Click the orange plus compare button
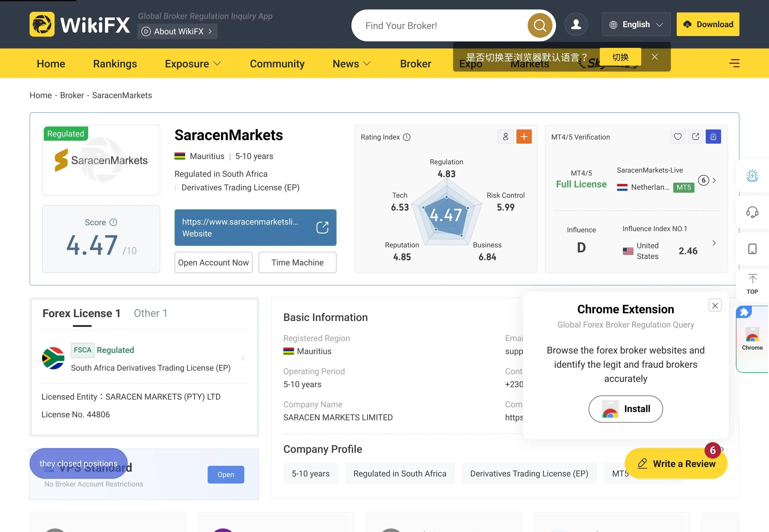This screenshot has width=769, height=532. pyautogui.click(x=524, y=137)
